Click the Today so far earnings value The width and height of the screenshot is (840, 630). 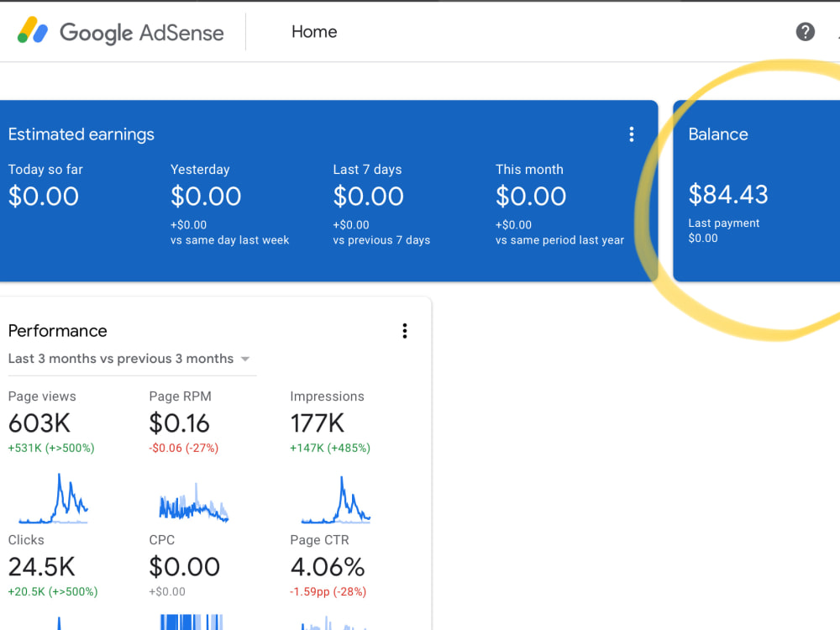[44, 196]
